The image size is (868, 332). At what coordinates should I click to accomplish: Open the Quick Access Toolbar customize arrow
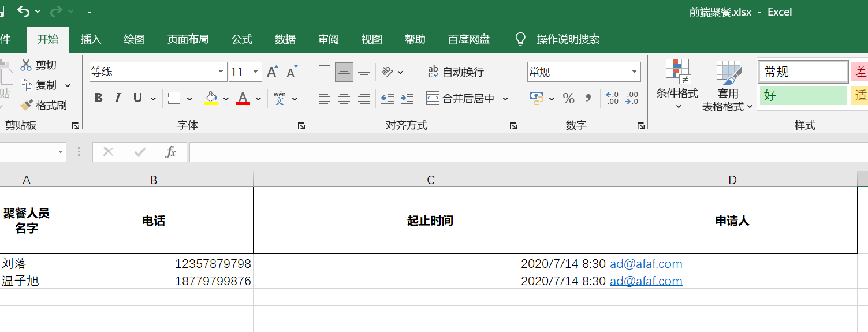90,12
